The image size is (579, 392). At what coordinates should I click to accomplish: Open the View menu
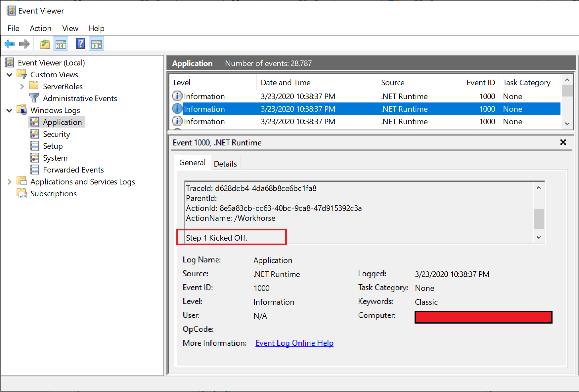point(70,28)
